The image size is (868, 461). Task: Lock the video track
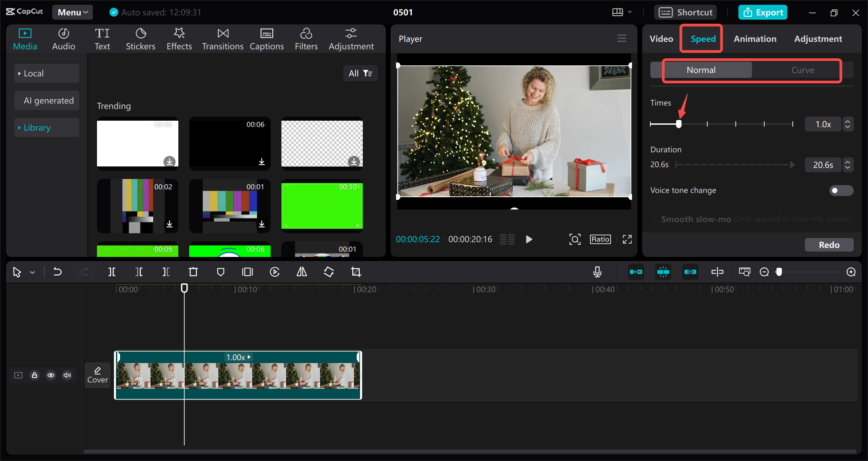pos(34,375)
